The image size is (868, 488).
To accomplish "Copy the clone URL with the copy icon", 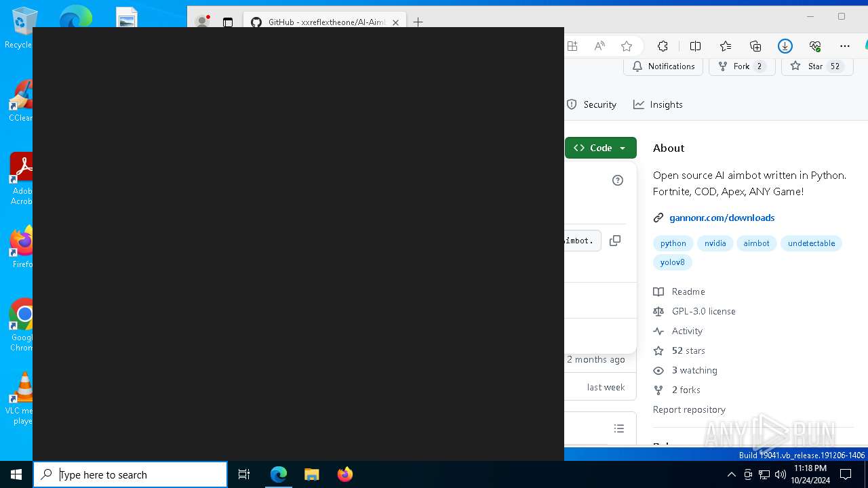I will click(x=615, y=241).
